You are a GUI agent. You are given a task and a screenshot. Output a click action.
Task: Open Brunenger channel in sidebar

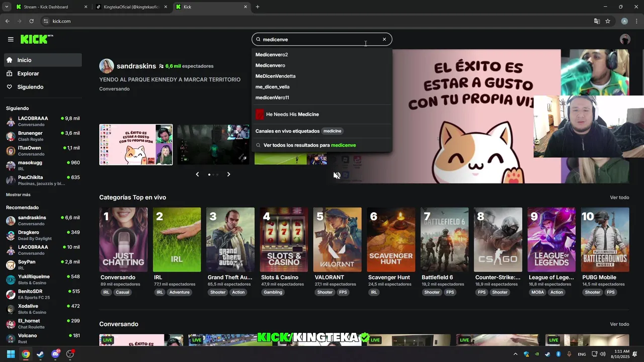point(43,136)
